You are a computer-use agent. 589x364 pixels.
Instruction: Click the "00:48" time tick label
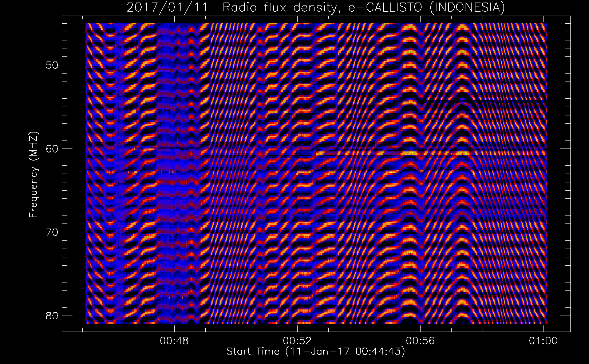[174, 341]
